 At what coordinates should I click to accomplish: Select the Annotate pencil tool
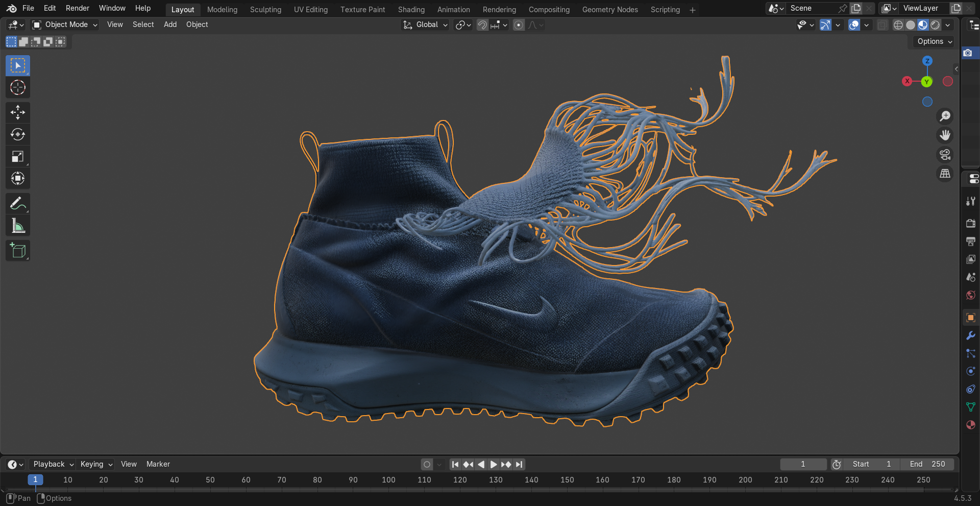coord(18,204)
